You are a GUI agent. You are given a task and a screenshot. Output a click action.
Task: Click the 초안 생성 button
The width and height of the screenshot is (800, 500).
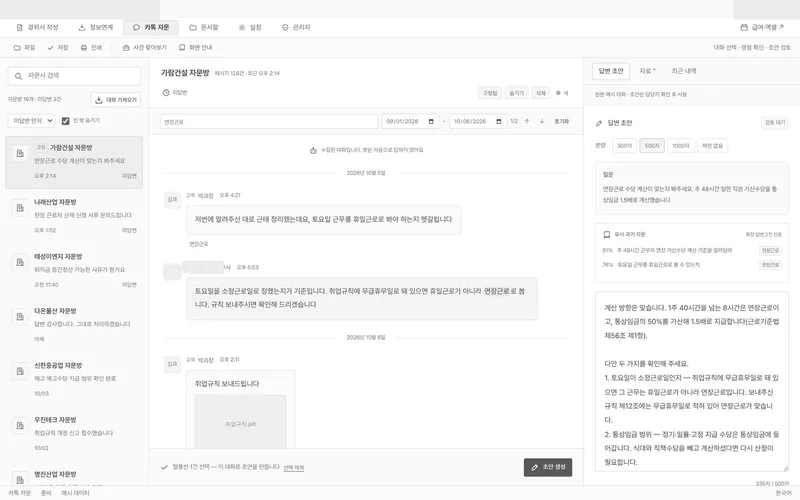(x=548, y=467)
